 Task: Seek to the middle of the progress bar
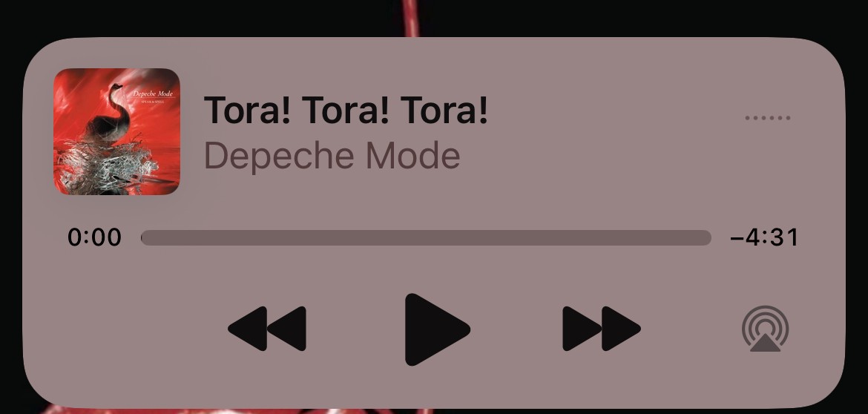click(427, 238)
